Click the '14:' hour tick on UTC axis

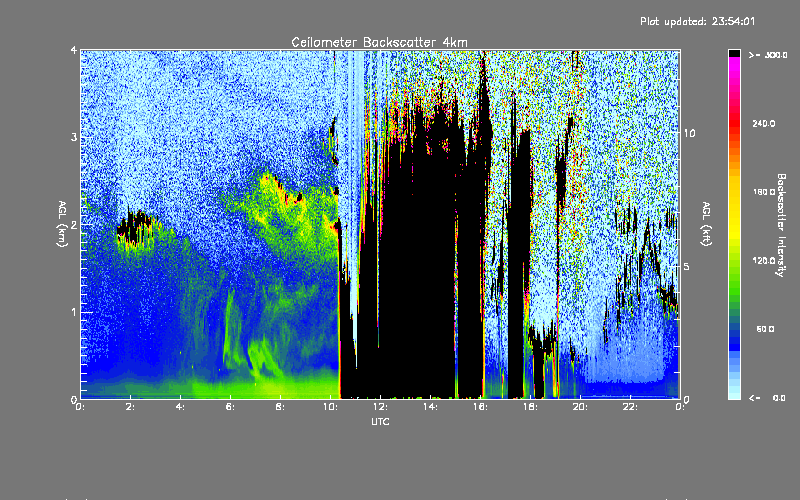click(430, 407)
